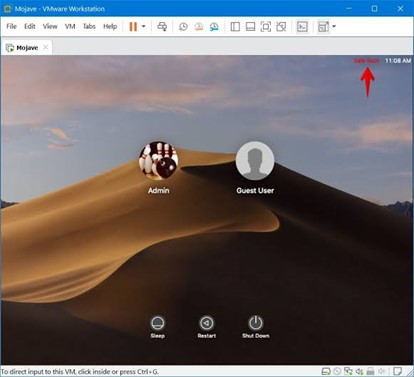Image resolution: width=414 pixels, height=377 pixels.
Task: Enter full screen mode
Action: 266,27
